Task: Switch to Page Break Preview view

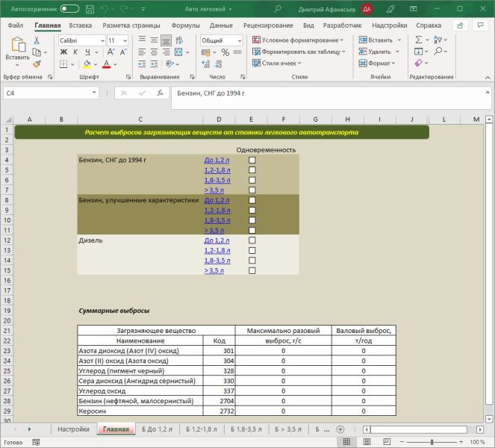Action: coord(387,442)
